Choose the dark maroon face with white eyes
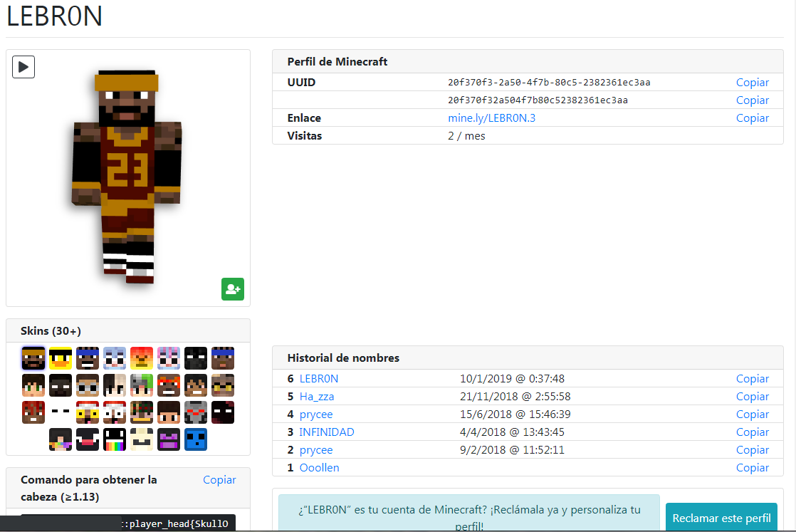Image resolution: width=796 pixels, height=532 pixels. pyautogui.click(x=223, y=412)
